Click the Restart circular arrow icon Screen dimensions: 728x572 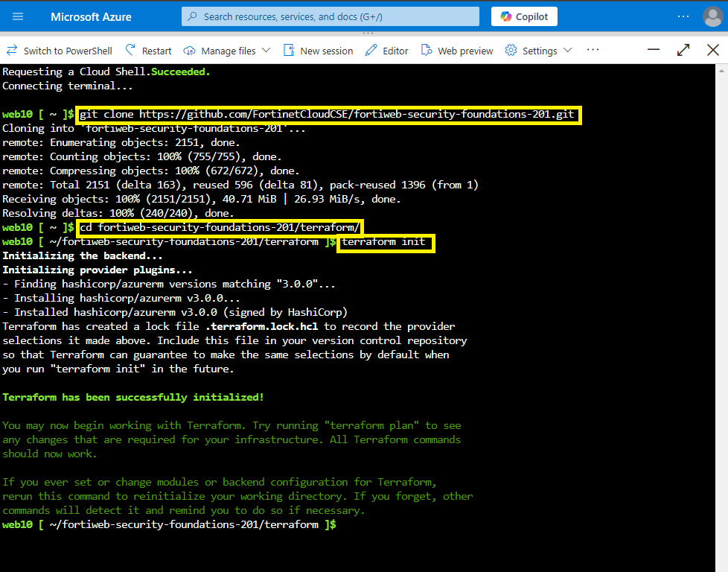point(130,50)
